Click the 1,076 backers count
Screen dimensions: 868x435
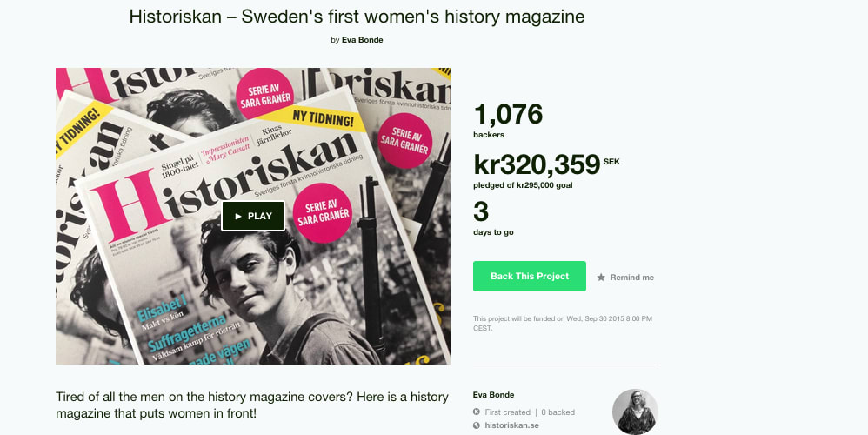pos(508,115)
